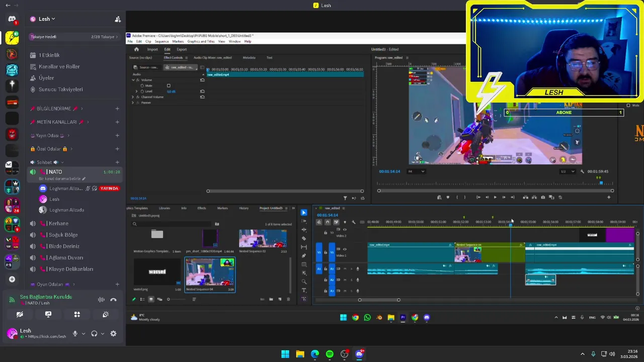The width and height of the screenshot is (644, 362).
Task: Export frame with camera icon
Action: pyautogui.click(x=543, y=197)
